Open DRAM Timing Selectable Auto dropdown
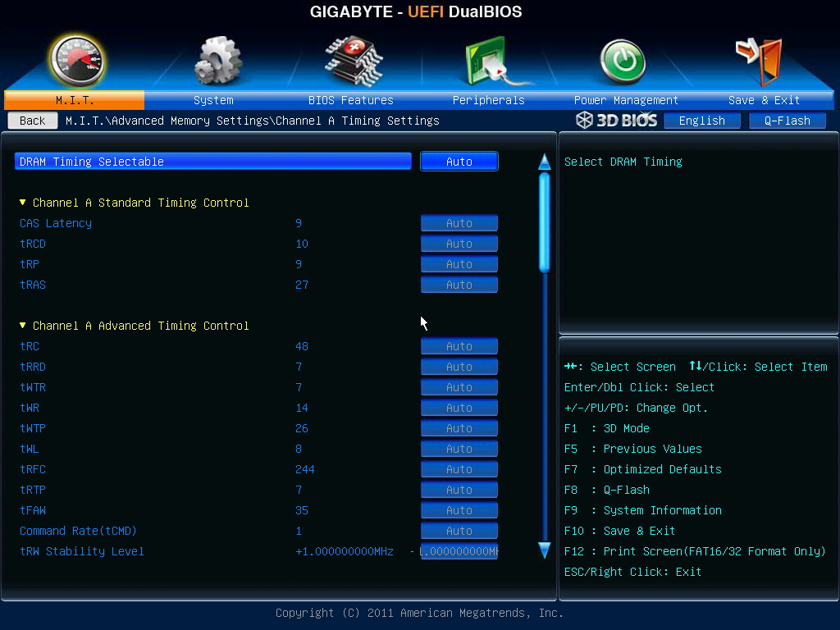 click(x=459, y=162)
